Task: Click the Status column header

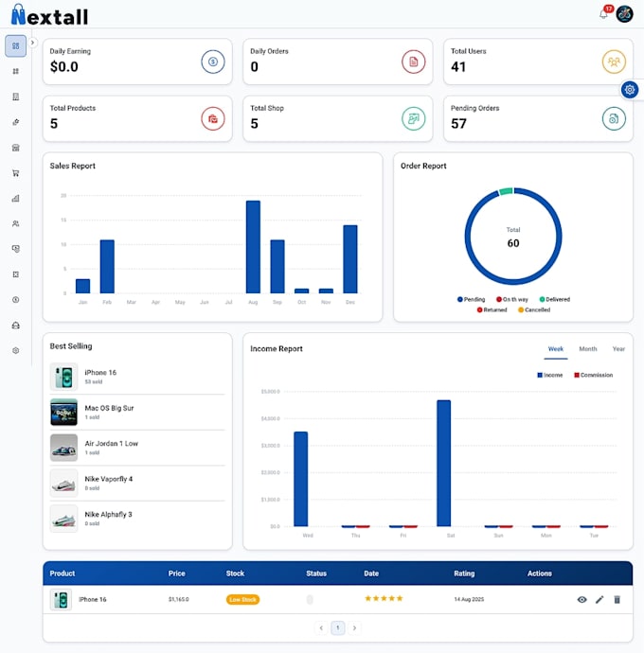Action: tap(316, 574)
